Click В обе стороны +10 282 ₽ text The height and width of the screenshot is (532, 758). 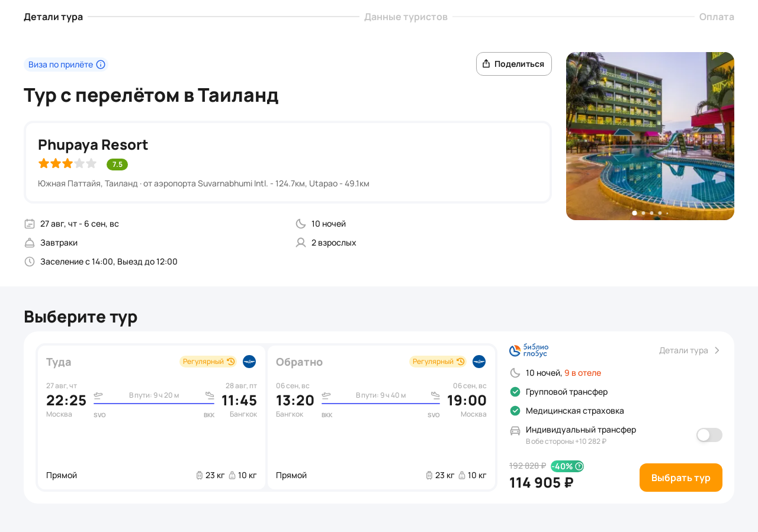tap(566, 441)
